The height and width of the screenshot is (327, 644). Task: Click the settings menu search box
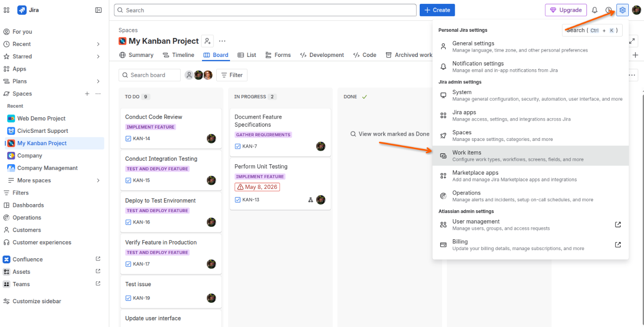(x=592, y=30)
